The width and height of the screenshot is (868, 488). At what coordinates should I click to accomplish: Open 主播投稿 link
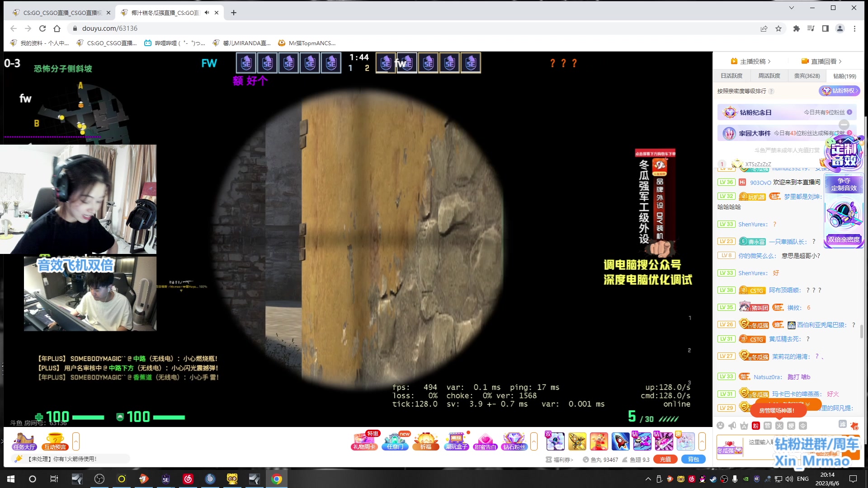click(751, 61)
